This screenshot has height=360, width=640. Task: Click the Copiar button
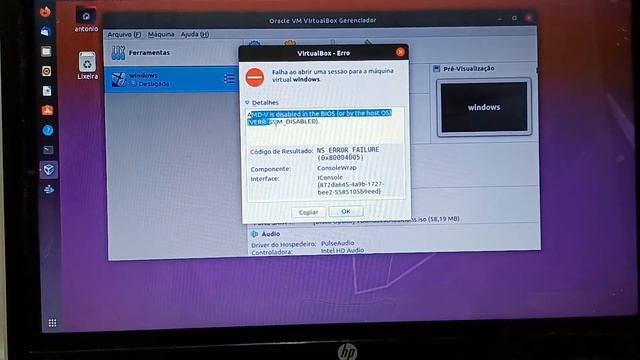pyautogui.click(x=308, y=212)
